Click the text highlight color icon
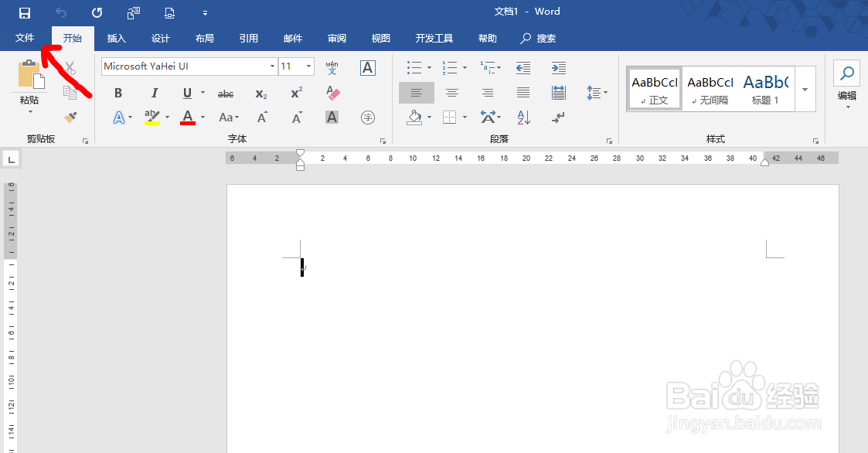Image resolution: width=868 pixels, height=453 pixels. click(x=151, y=118)
